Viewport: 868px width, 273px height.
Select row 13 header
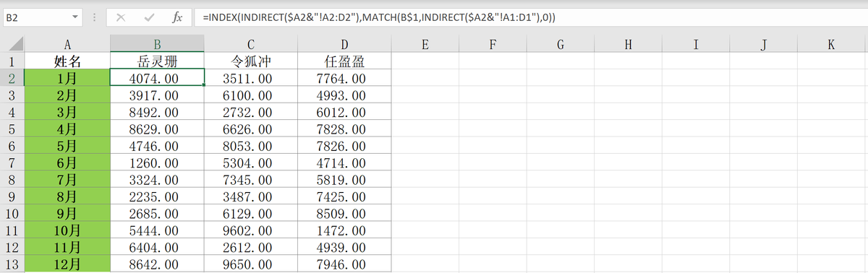(x=12, y=264)
